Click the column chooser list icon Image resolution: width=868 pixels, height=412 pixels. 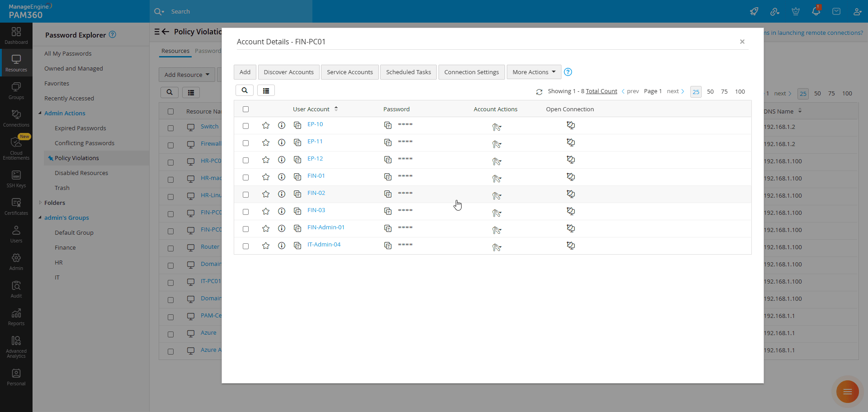[x=266, y=90]
